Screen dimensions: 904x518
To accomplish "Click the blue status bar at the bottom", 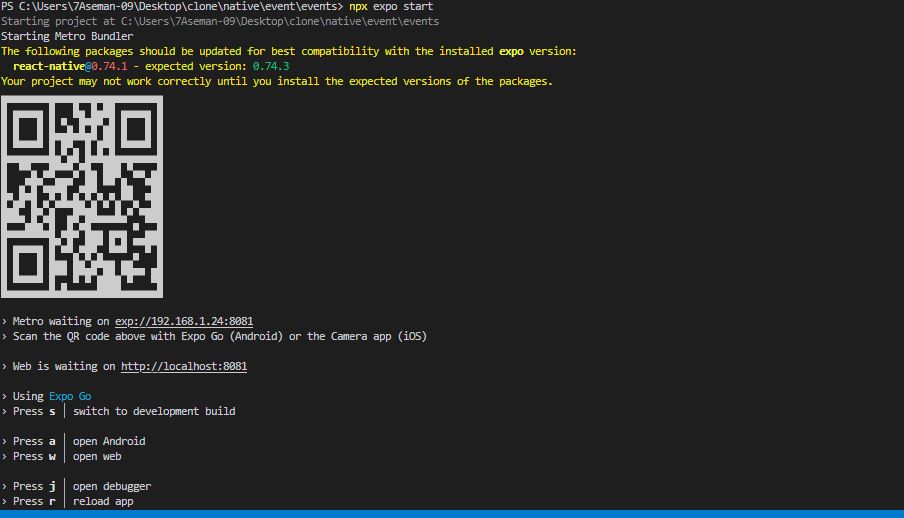I will (452, 514).
